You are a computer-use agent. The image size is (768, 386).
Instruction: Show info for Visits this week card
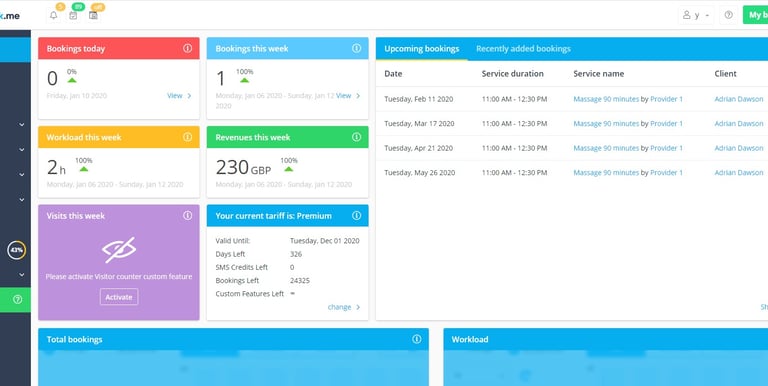188,216
